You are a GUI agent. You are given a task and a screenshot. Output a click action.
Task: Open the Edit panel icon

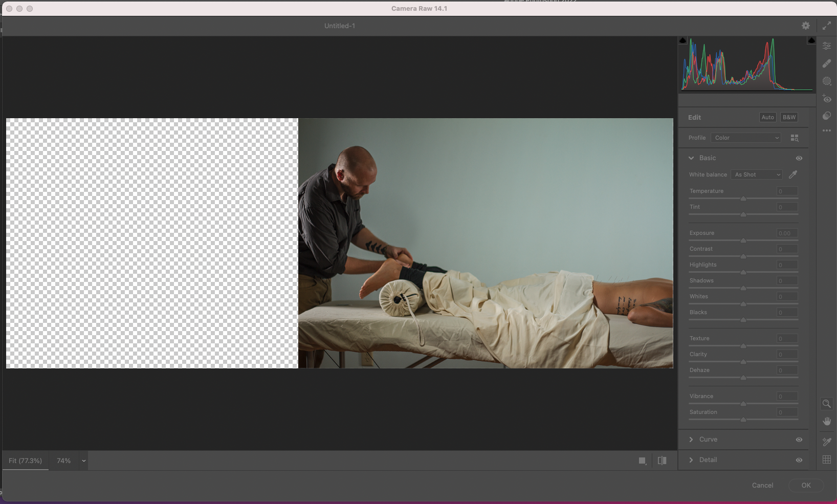pyautogui.click(x=827, y=46)
